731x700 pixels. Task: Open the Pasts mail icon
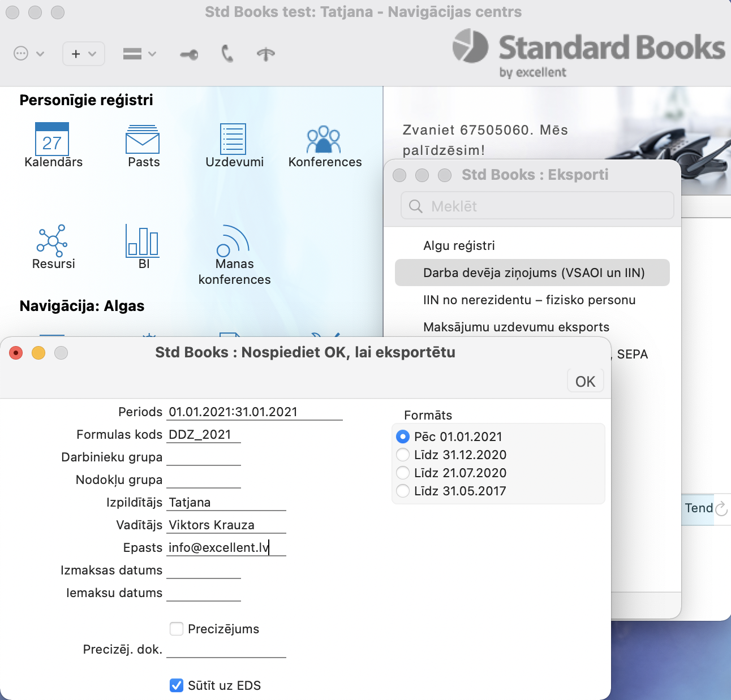coord(143,139)
